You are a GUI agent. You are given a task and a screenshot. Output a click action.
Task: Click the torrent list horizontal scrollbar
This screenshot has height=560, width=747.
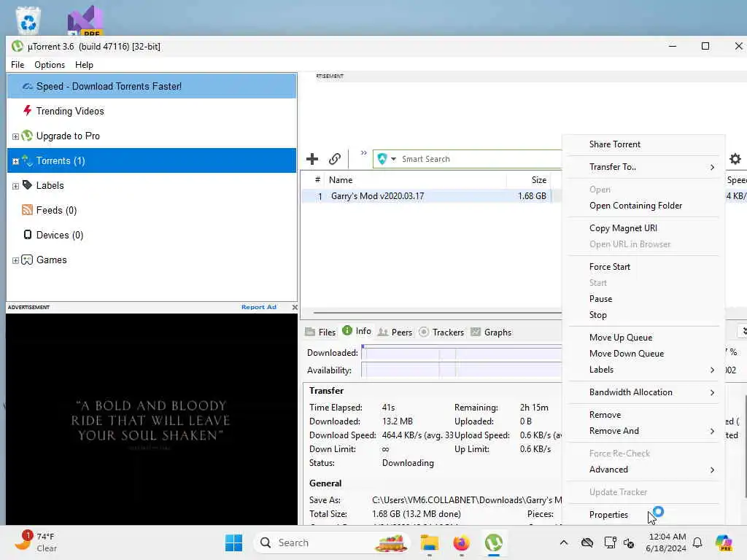click(438, 313)
